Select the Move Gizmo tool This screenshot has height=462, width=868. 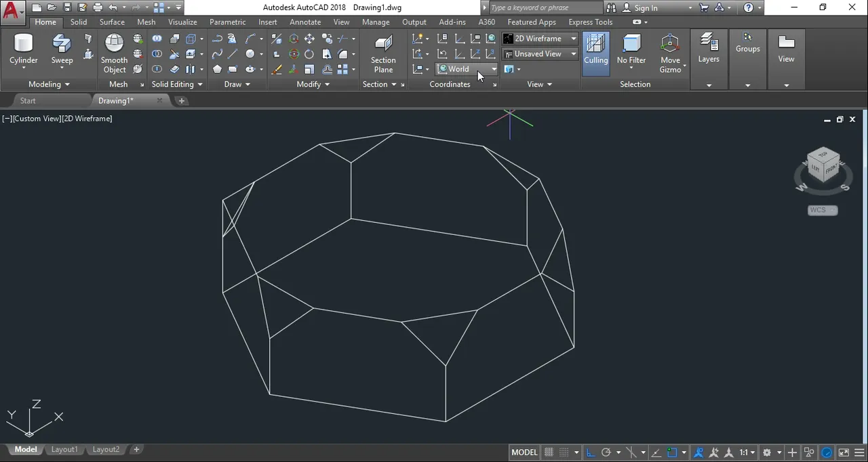point(670,54)
